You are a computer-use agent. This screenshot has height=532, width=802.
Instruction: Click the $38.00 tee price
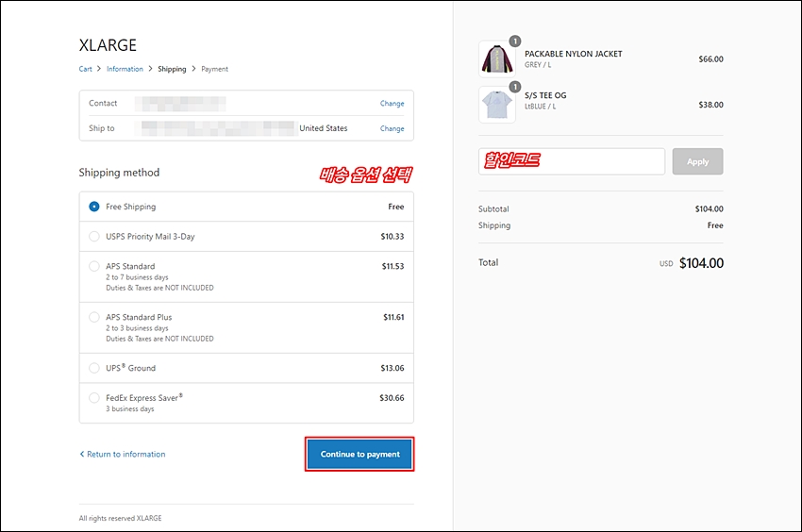(x=711, y=105)
